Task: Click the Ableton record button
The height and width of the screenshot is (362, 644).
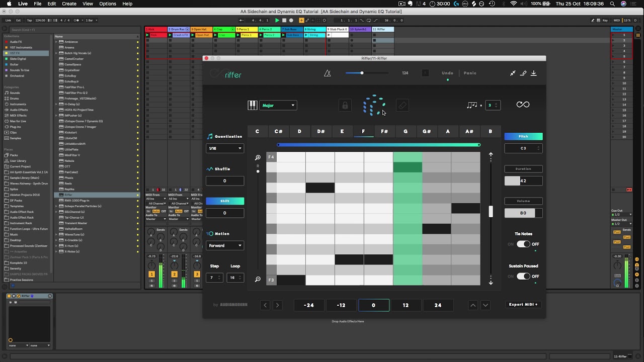Action: [x=291, y=20]
